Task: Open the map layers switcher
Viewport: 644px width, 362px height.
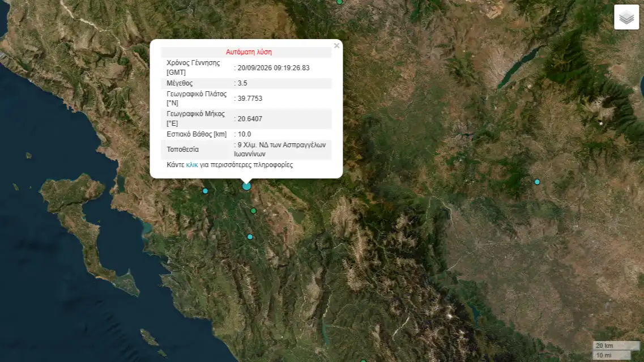Action: click(x=626, y=17)
